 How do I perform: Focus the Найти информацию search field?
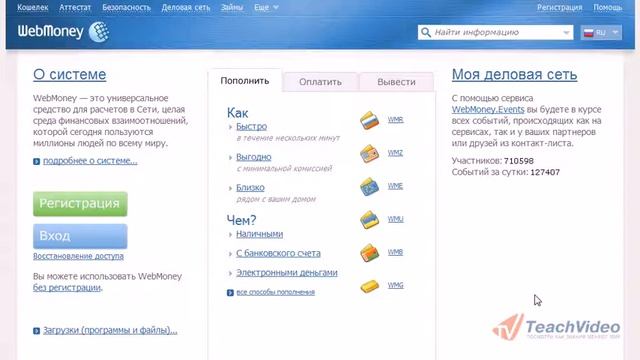click(x=497, y=32)
